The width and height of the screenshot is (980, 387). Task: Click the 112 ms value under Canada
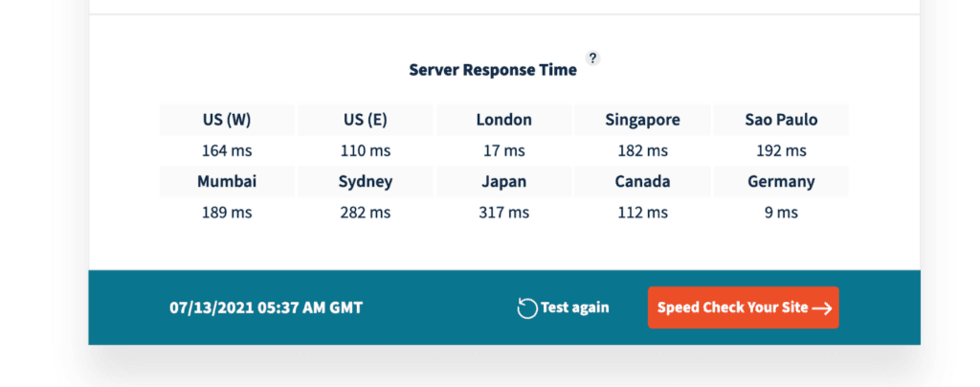tap(642, 213)
